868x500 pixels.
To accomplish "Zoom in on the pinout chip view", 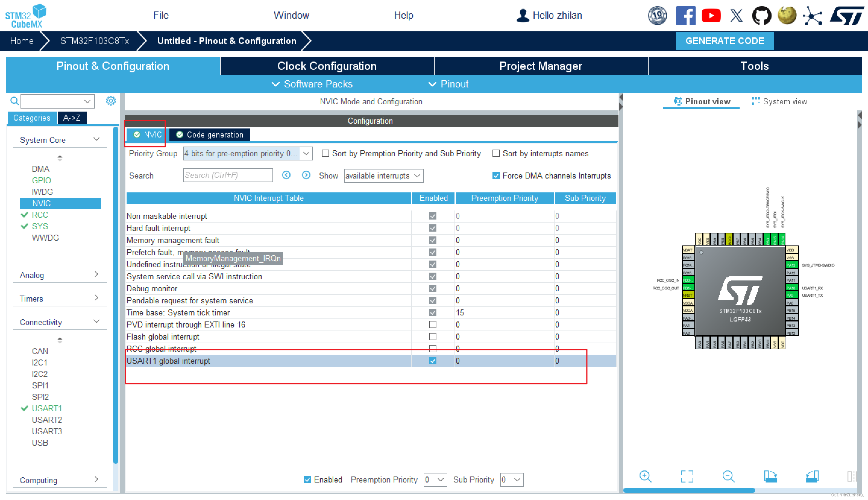I will tap(645, 476).
